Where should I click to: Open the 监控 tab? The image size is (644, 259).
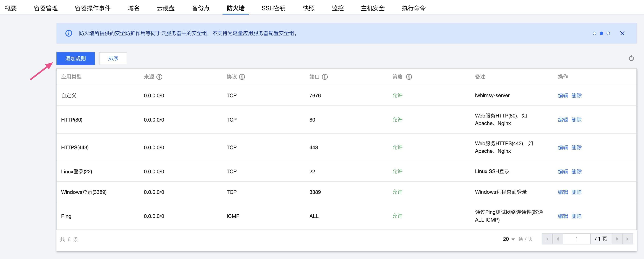(338, 8)
